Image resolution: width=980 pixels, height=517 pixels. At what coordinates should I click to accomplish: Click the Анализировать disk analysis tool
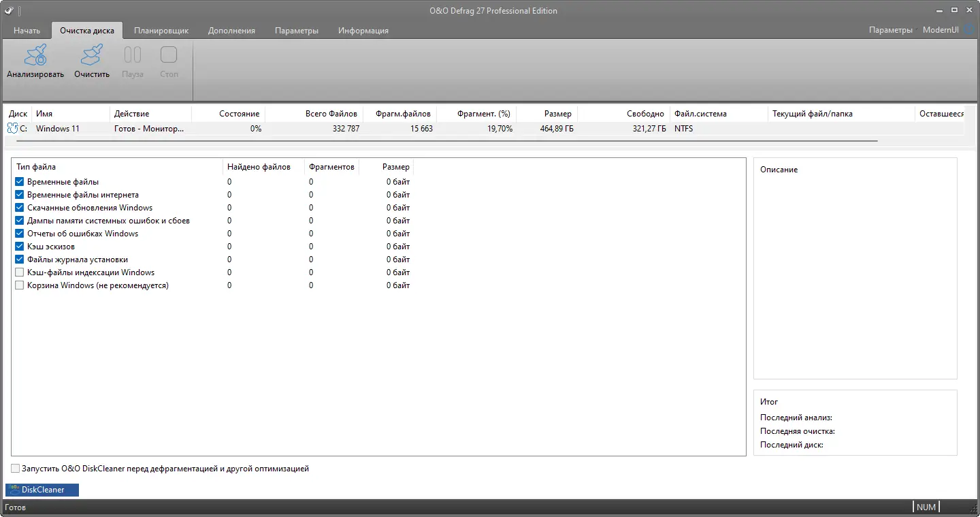[35, 62]
